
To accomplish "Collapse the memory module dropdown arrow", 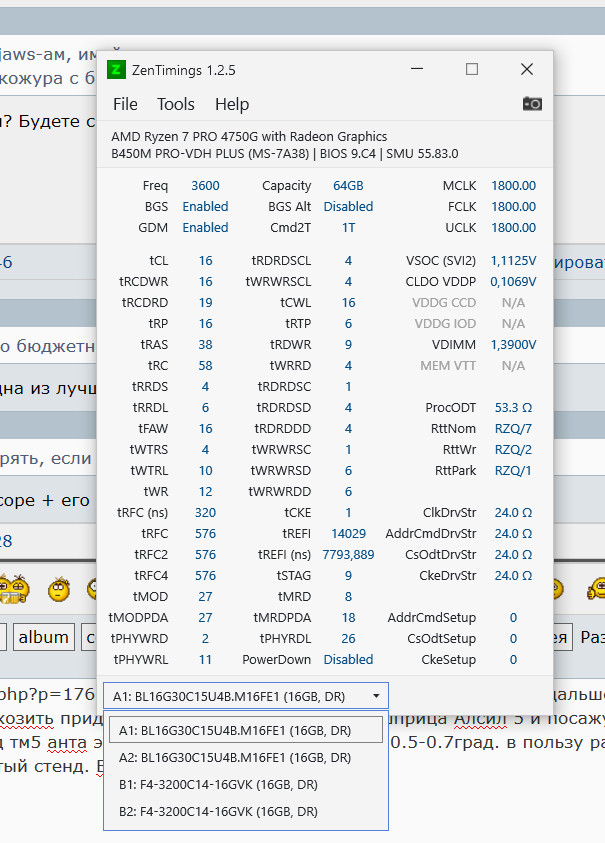I will (376, 696).
